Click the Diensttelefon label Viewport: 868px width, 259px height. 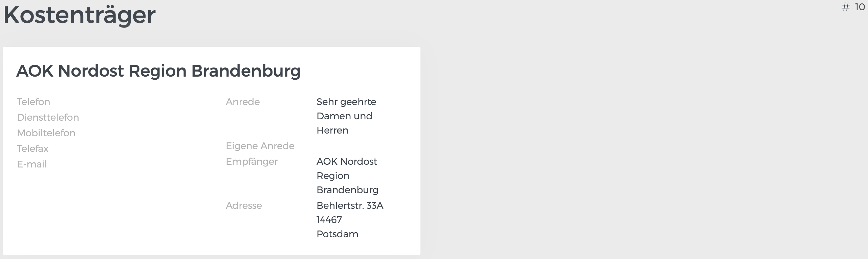tap(48, 117)
